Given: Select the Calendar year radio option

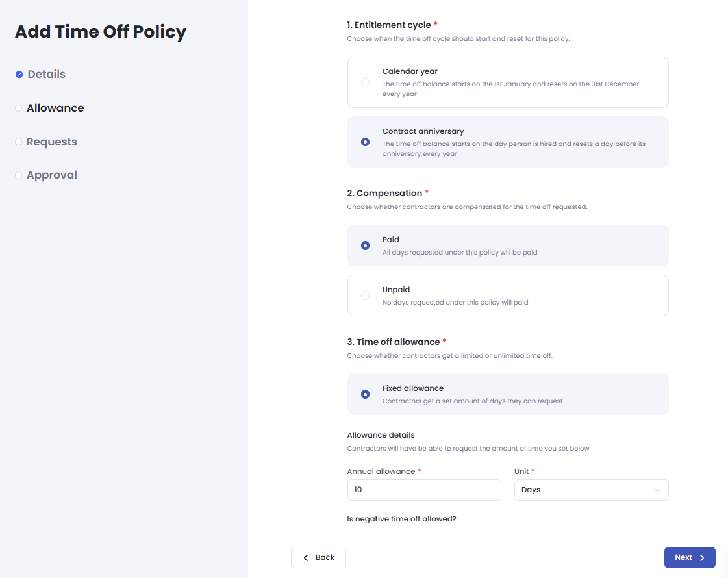Looking at the screenshot, I should (365, 82).
